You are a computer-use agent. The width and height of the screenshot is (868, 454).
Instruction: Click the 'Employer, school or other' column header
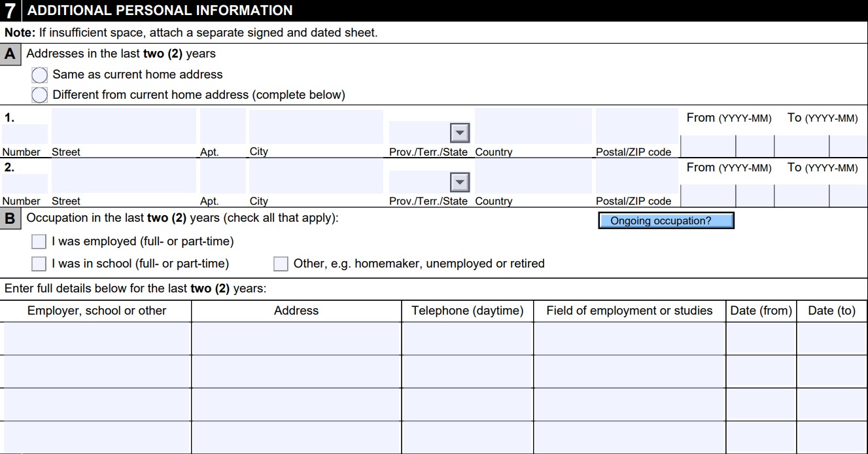[97, 311]
